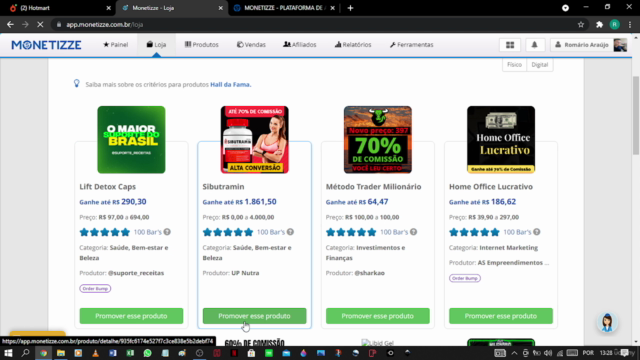The height and width of the screenshot is (360, 640).
Task: Click the address bar URL
Action: coord(104,24)
